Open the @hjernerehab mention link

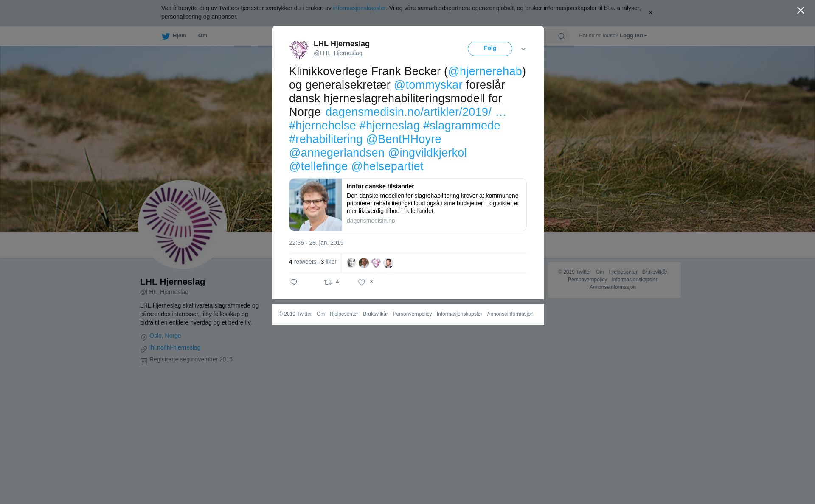[x=485, y=71]
